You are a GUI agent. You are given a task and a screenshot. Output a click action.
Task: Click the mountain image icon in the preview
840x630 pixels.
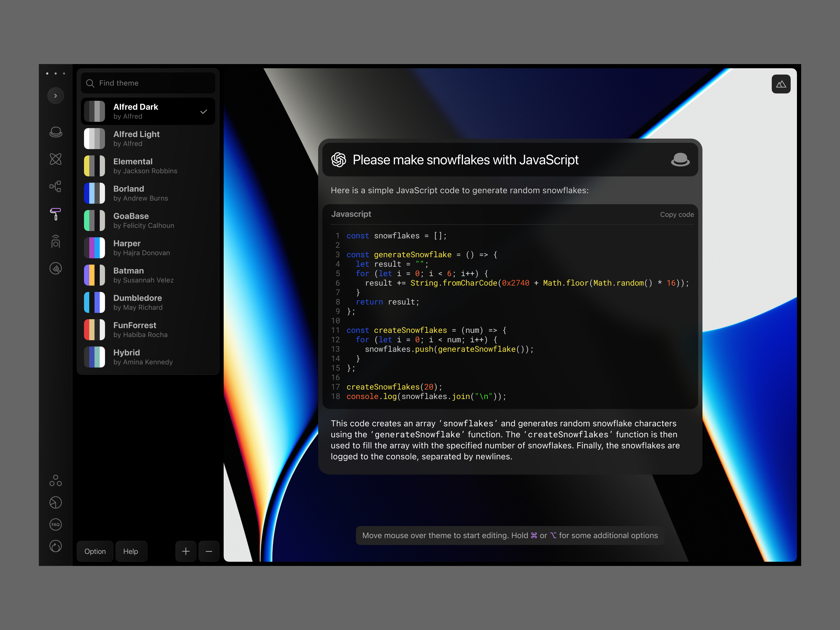click(x=781, y=84)
